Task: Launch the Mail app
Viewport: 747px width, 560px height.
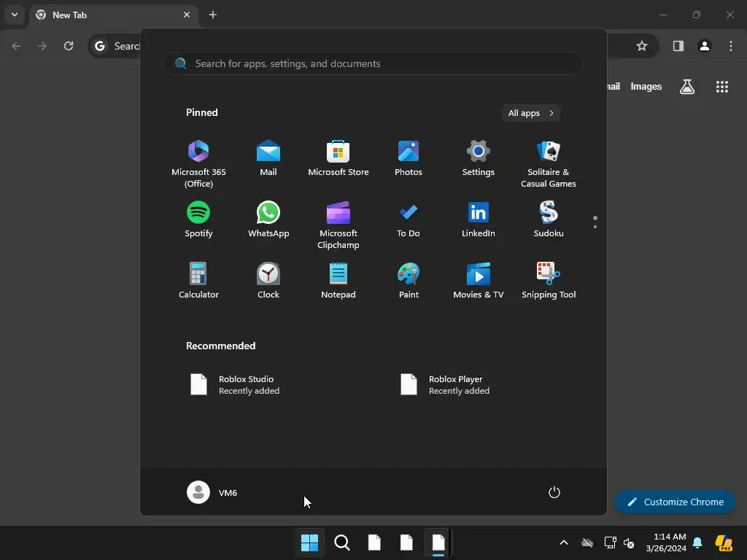Action: [x=268, y=158]
